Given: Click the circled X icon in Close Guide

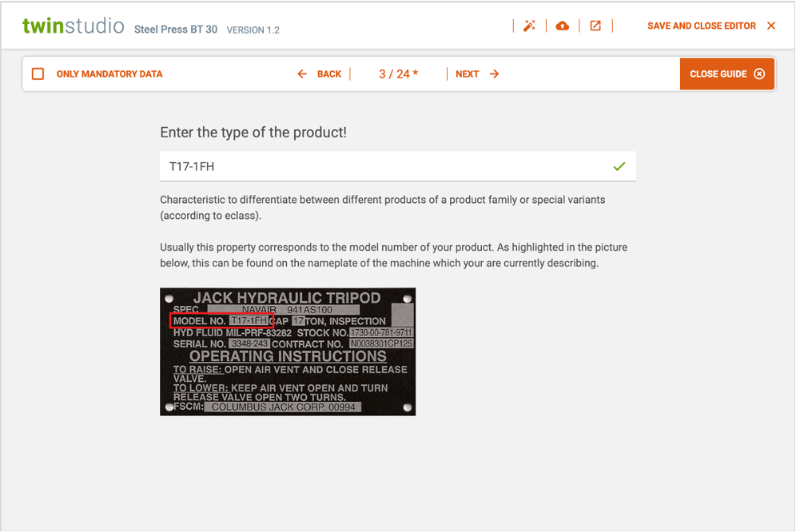Looking at the screenshot, I should click(759, 74).
